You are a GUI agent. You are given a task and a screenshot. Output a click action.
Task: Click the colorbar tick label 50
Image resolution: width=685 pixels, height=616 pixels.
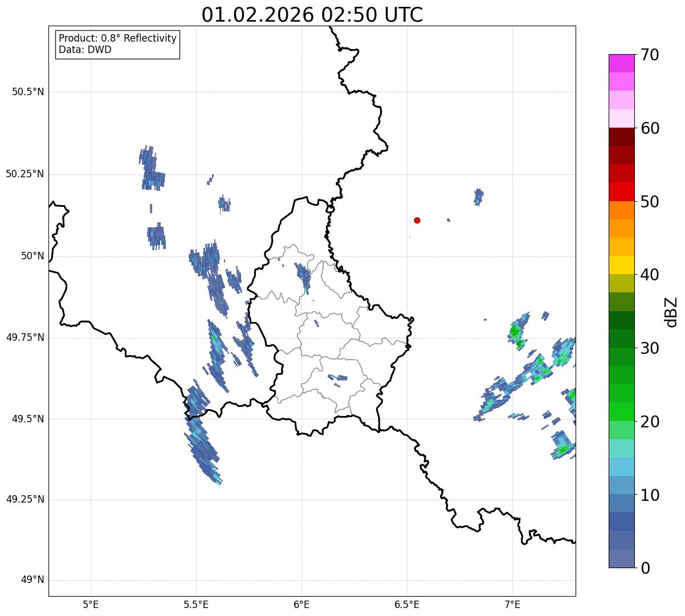[x=650, y=202]
